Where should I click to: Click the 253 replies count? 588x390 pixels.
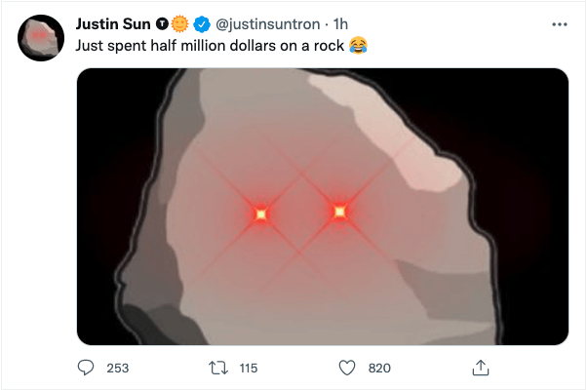coord(117,368)
